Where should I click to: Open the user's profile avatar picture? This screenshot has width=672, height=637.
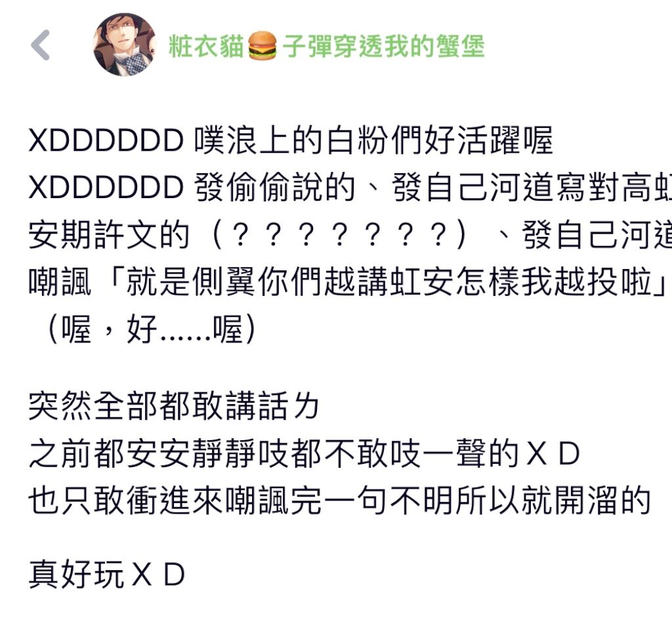coord(125,45)
